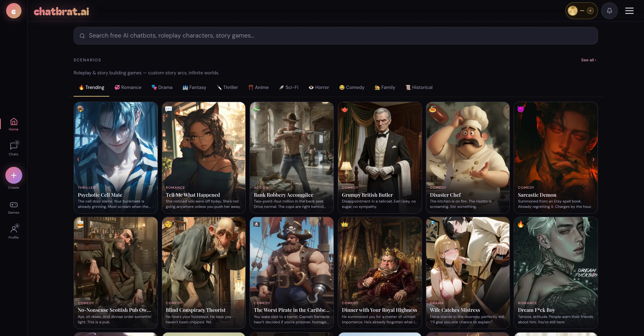Switch to the Drama tab
The image size is (644, 336).
[162, 87]
